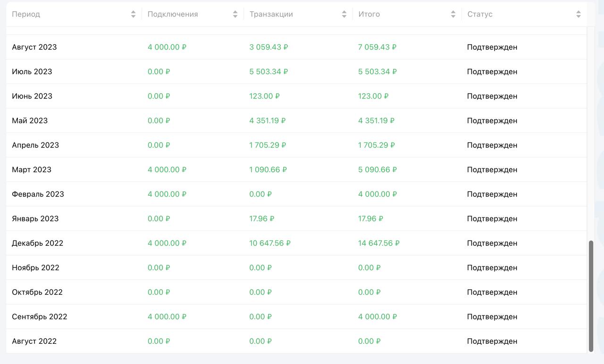
Task: Select the Август 2023 row
Action: tap(296, 47)
